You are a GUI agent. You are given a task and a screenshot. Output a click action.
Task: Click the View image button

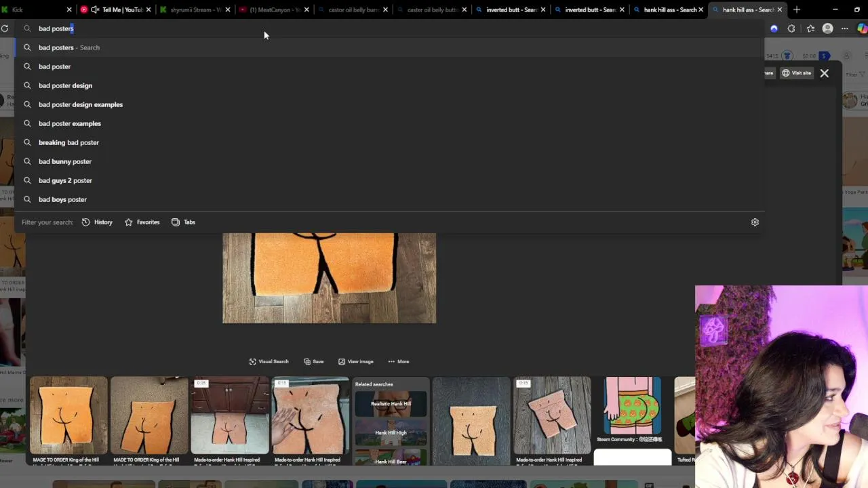pyautogui.click(x=356, y=362)
